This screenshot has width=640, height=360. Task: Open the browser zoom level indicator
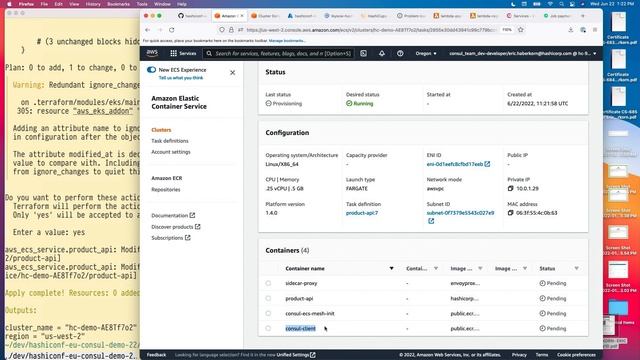pos(507,30)
